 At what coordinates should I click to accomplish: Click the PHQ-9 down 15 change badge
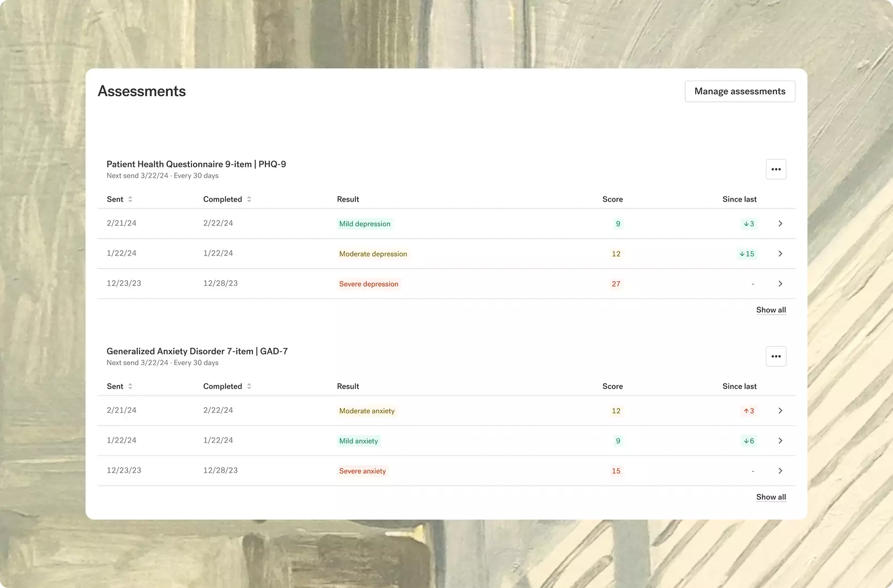(747, 254)
